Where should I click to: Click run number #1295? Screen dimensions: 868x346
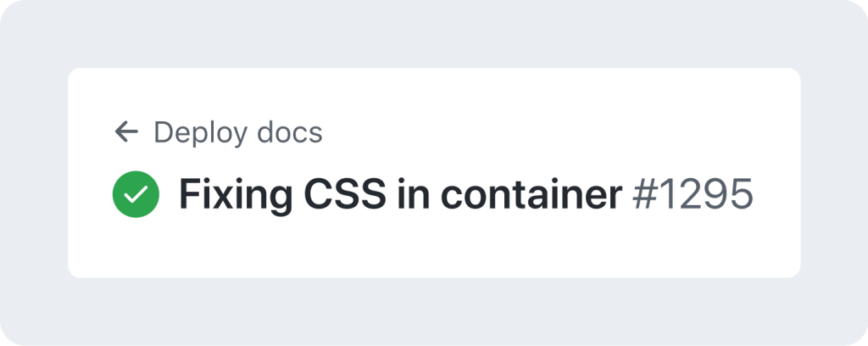[693, 196]
